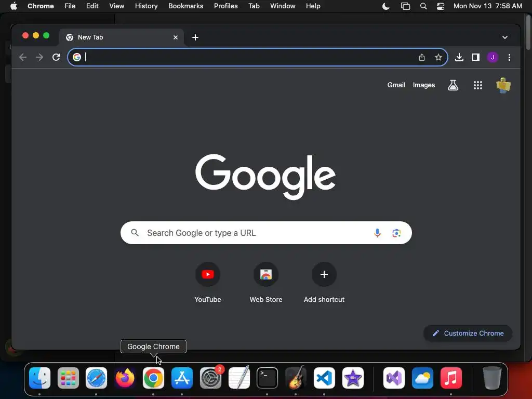
Task: Click the Google site icon in address bar
Action: coord(77,57)
